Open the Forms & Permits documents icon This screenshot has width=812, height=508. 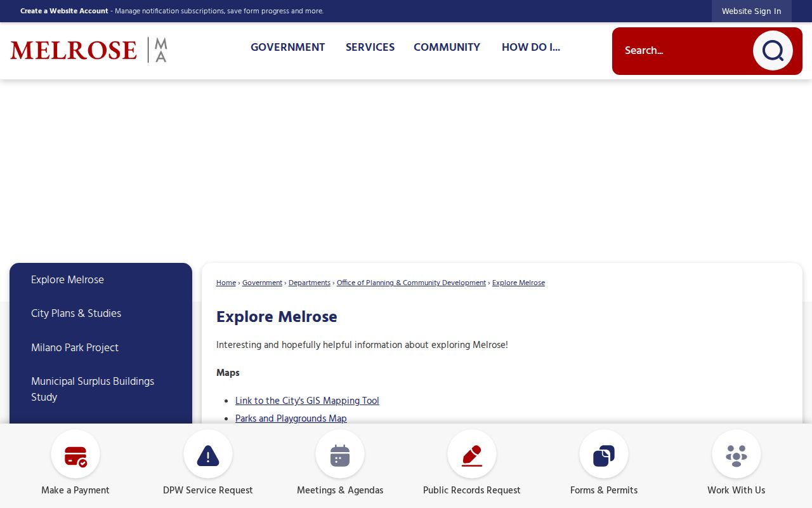[x=604, y=455]
